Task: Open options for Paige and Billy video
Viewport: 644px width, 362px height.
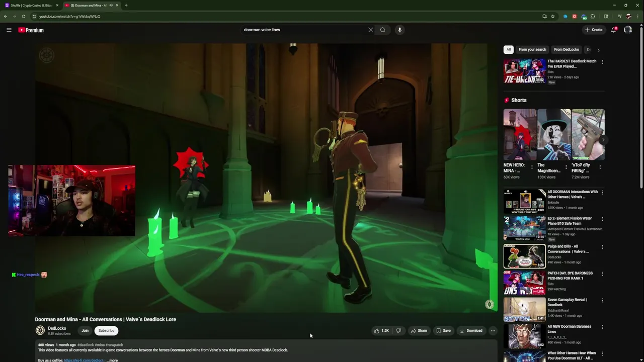Action: (x=602, y=247)
